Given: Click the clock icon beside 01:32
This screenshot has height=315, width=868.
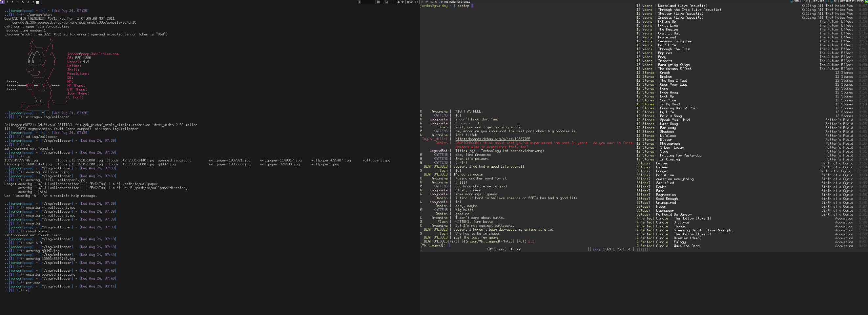Looking at the screenshot, I should [408, 2].
